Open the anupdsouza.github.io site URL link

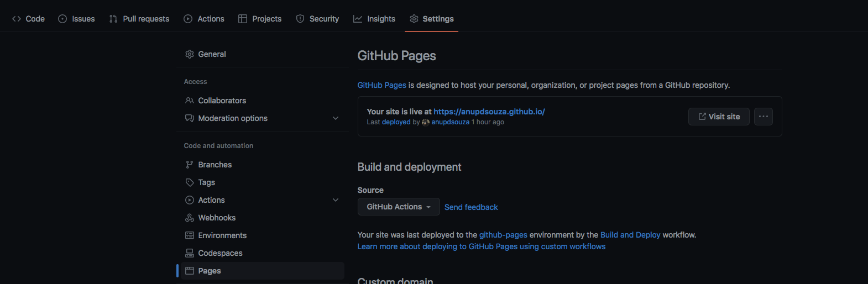point(489,112)
